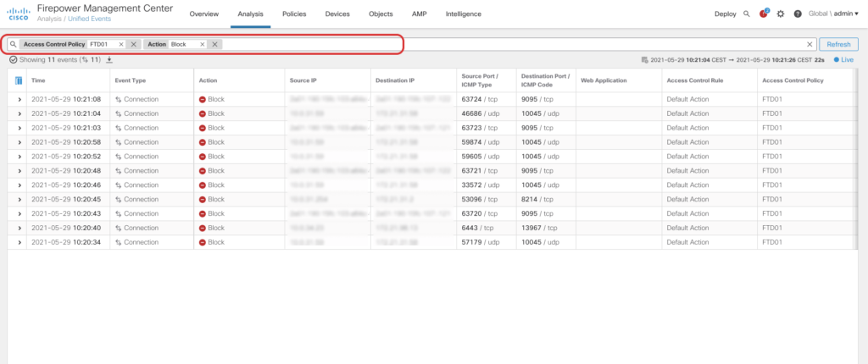The width and height of the screenshot is (868, 364).
Task: Open the Analysis menu
Action: (x=250, y=14)
